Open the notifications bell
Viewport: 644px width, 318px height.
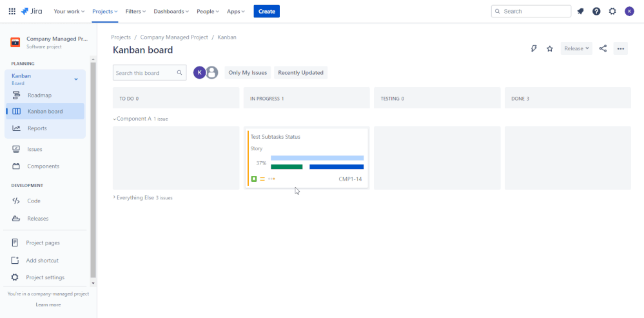tap(580, 12)
